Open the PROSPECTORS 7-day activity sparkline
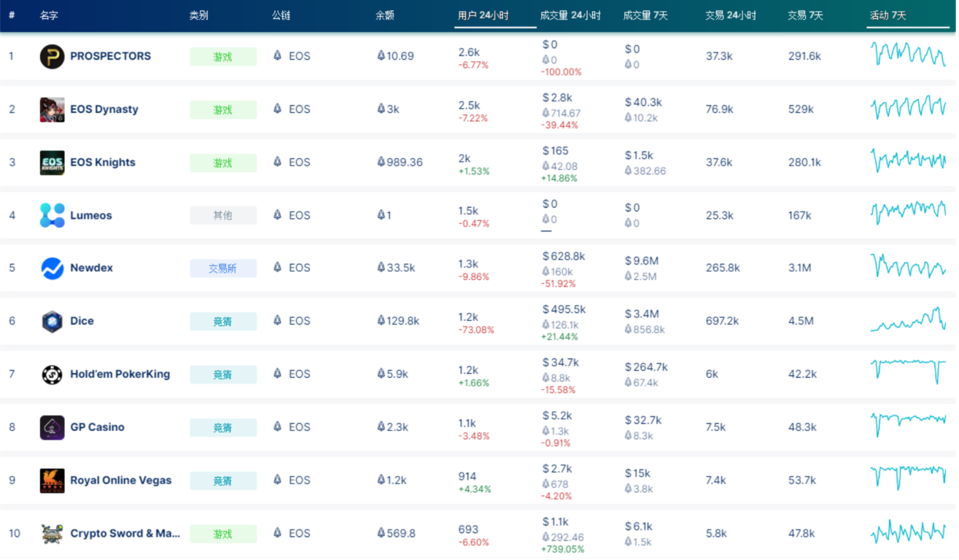Viewport: 959px width, 560px height. tap(908, 55)
